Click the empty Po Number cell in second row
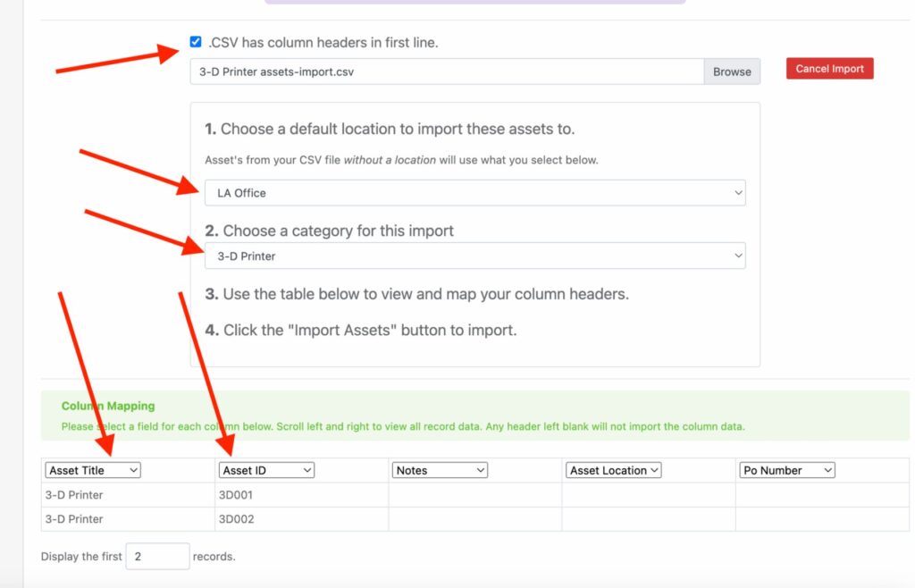Screen dimensions: 915x588 point(822,518)
